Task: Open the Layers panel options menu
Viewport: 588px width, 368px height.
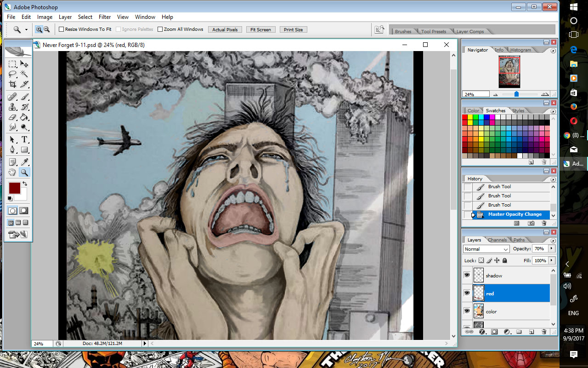Action: click(553, 240)
